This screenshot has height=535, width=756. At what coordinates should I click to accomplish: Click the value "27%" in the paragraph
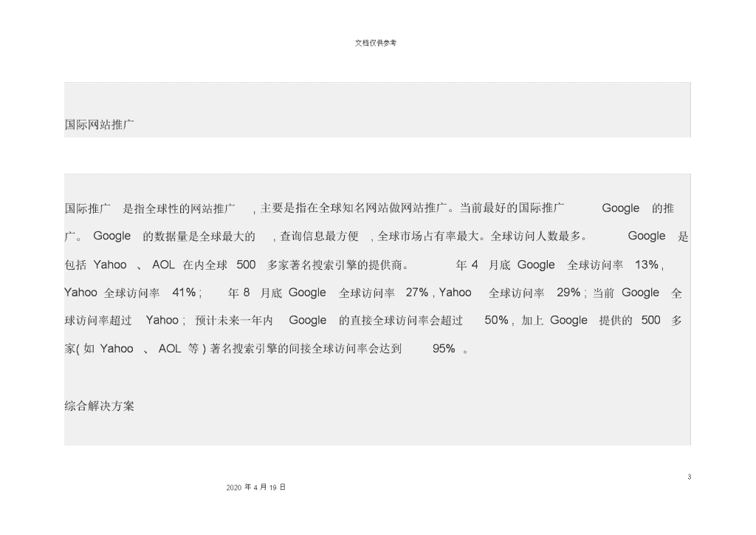click(x=417, y=293)
